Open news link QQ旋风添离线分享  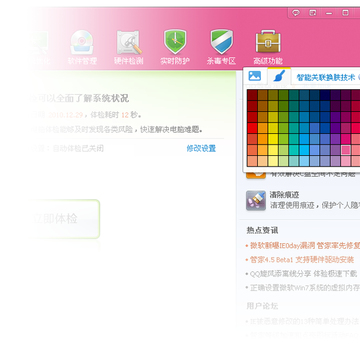pyautogui.click(x=303, y=274)
